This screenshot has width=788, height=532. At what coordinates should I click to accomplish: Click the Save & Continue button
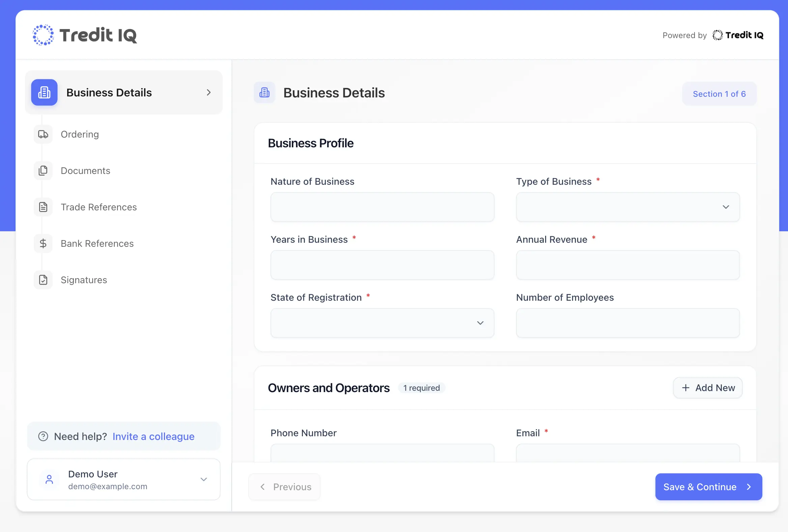coord(708,487)
